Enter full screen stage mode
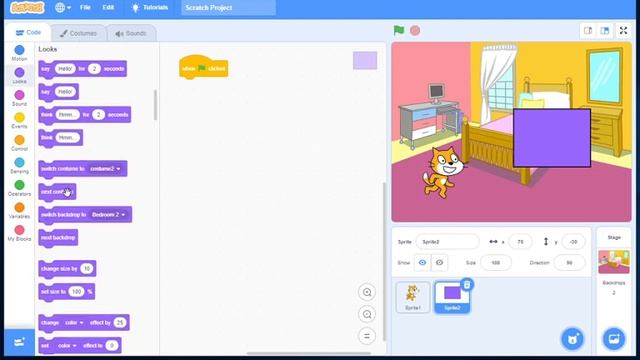Image resolution: width=640 pixels, height=360 pixels. click(x=623, y=31)
